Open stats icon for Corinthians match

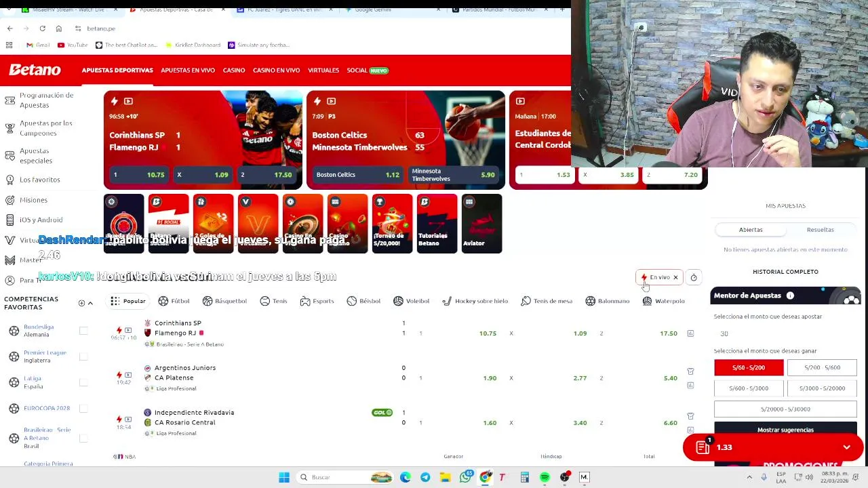pyautogui.click(x=690, y=333)
